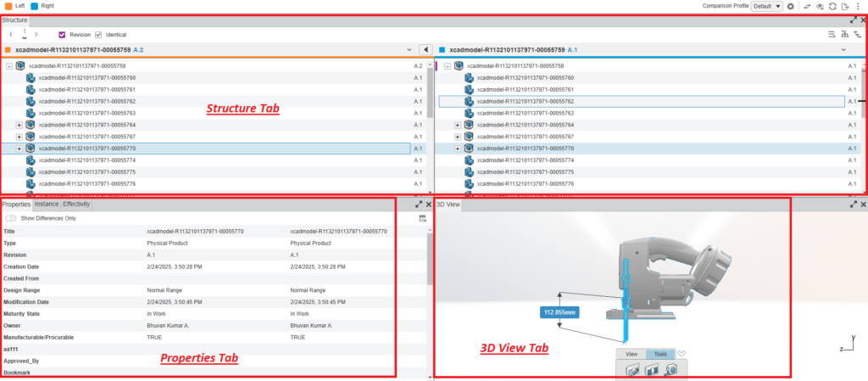Switch to the Effectivity tab
Screen dimensions: 868x381
tap(76, 205)
